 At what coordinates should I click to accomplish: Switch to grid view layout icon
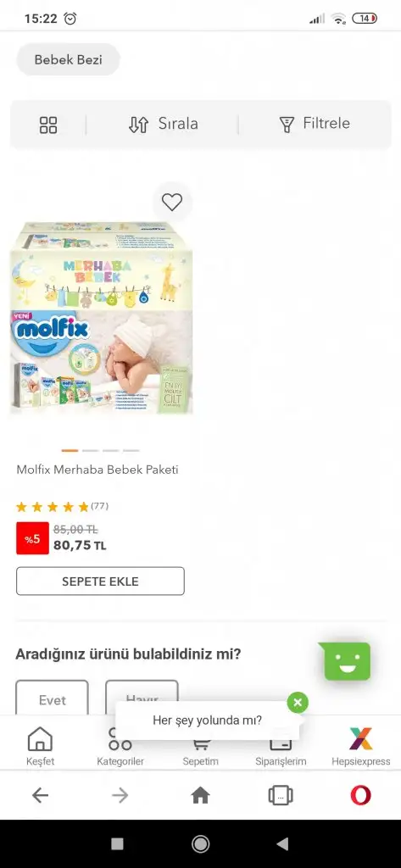pos(48,125)
